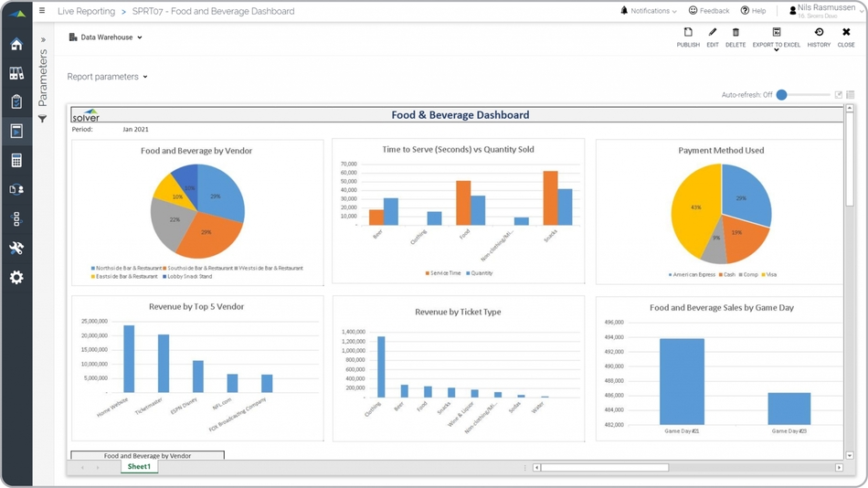Select the Sheet1 tab
Viewport: 868px width, 488px height.
139,467
